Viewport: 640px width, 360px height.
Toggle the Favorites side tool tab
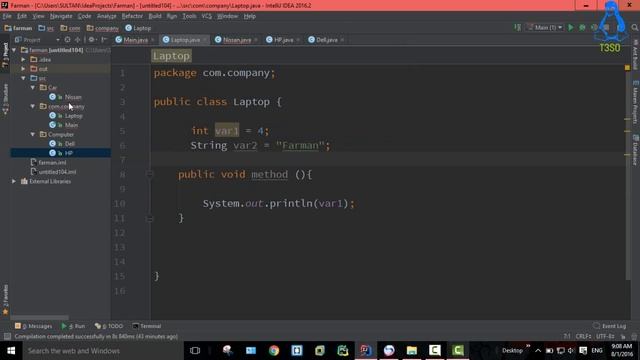[5, 300]
